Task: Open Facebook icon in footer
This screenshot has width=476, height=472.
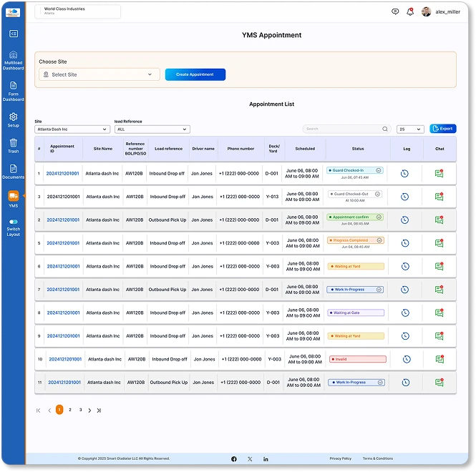Action: point(234,459)
